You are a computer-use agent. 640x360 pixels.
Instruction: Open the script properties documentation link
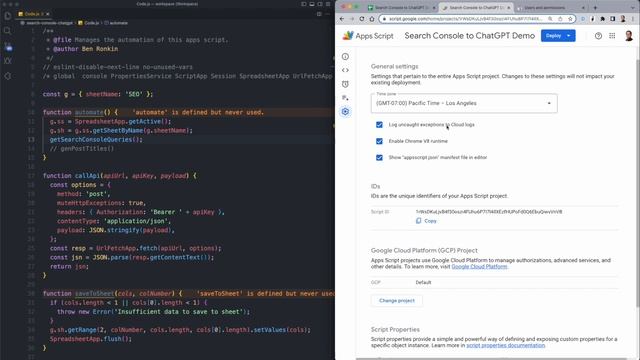[x=506, y=345]
